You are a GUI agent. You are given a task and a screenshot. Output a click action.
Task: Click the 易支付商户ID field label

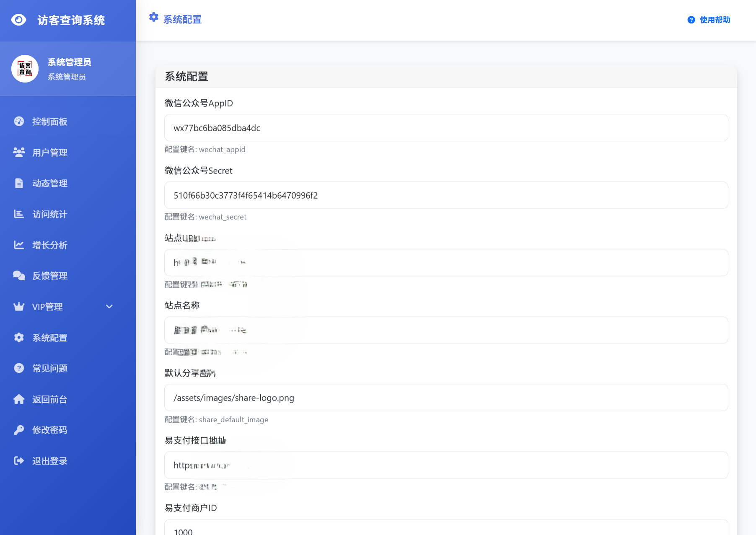click(191, 508)
